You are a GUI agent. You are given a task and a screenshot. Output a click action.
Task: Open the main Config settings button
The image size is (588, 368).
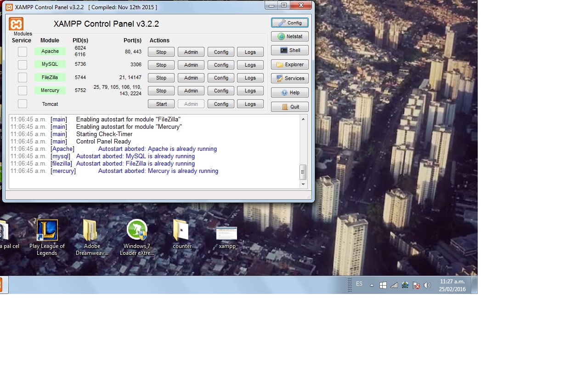tap(289, 23)
